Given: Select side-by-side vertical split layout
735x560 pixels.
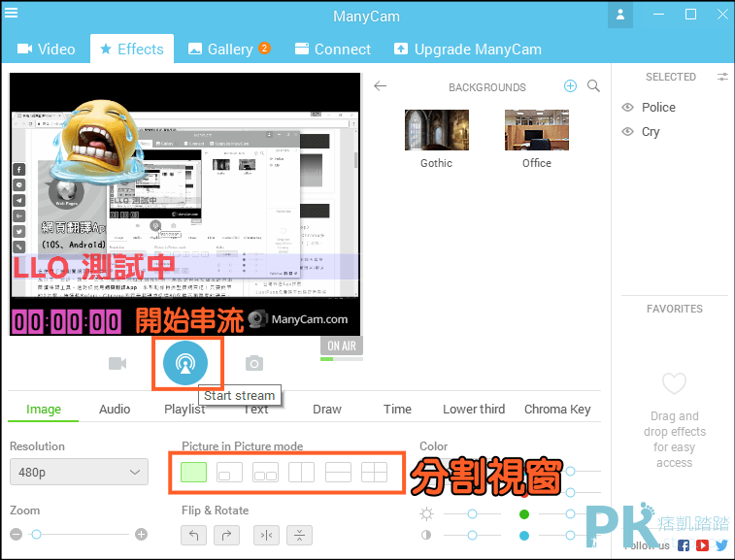Looking at the screenshot, I should click(x=301, y=472).
